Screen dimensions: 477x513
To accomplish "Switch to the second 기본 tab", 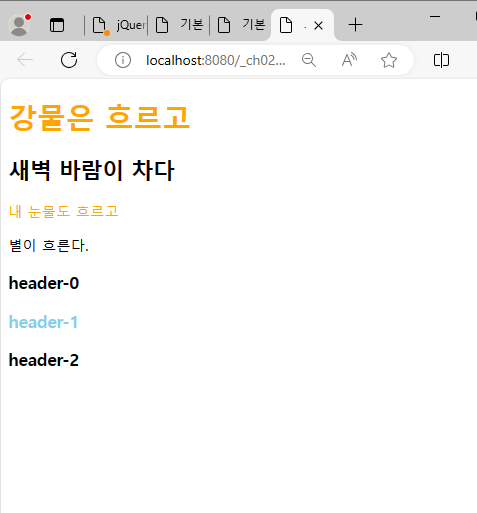I will pos(241,25).
